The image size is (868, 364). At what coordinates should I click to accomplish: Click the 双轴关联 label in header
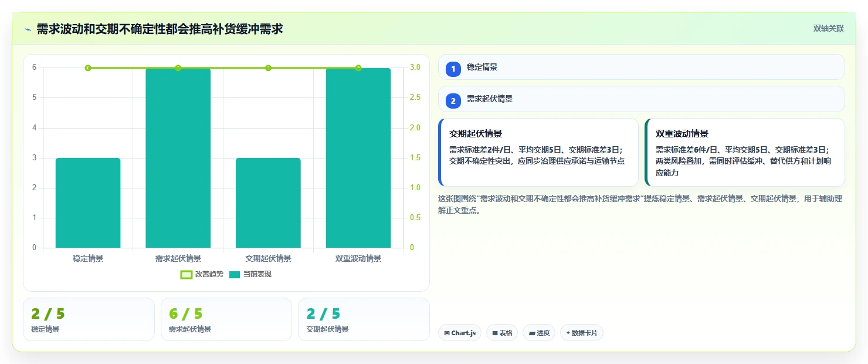828,29
